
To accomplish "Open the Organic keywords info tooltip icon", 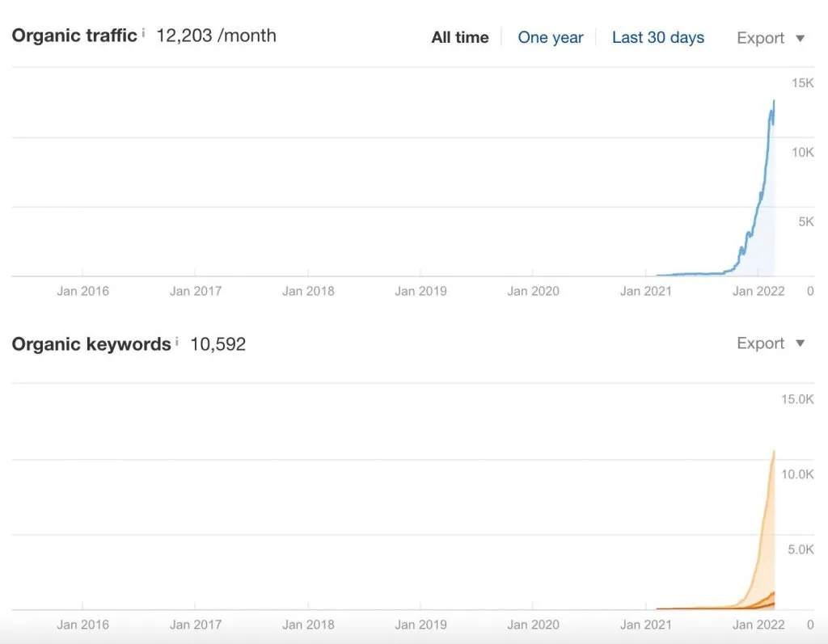I will coord(177,341).
